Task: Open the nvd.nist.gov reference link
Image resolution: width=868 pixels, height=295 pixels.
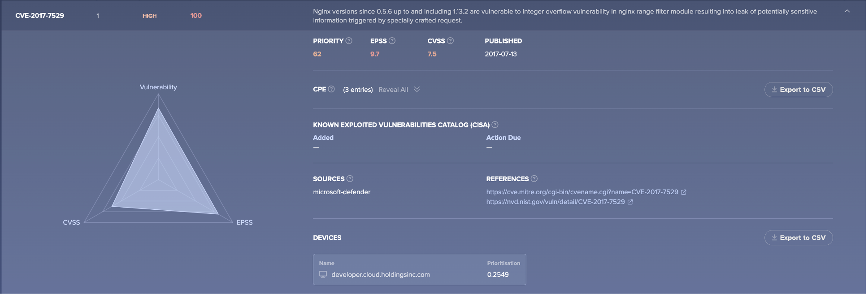Action: [556, 202]
